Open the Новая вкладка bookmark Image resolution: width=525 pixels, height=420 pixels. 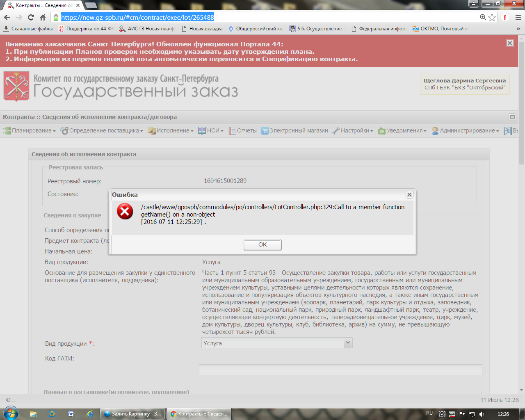click(x=202, y=29)
